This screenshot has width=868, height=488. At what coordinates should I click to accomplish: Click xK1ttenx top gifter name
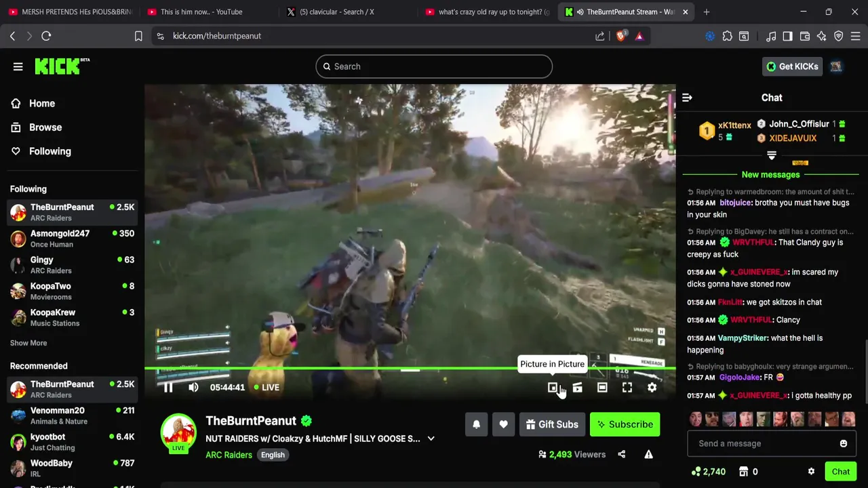734,125
